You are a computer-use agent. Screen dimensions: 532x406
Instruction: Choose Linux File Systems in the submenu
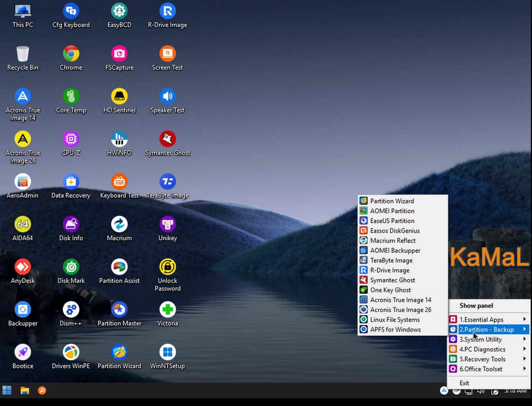403,320
